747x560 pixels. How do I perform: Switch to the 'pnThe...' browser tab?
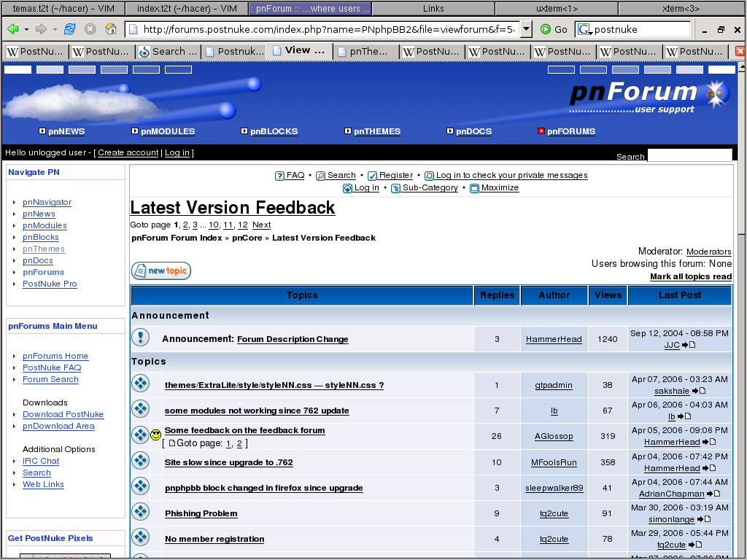tap(366, 52)
